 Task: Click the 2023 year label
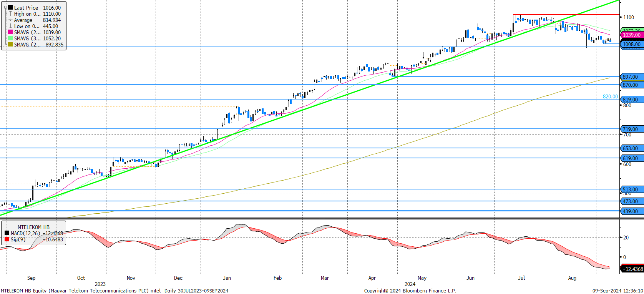tap(100, 284)
